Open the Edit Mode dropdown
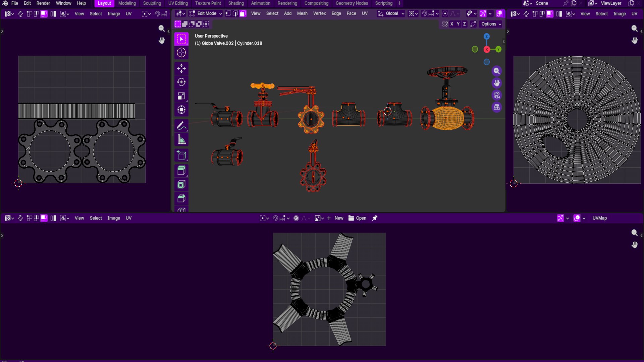 pos(205,13)
